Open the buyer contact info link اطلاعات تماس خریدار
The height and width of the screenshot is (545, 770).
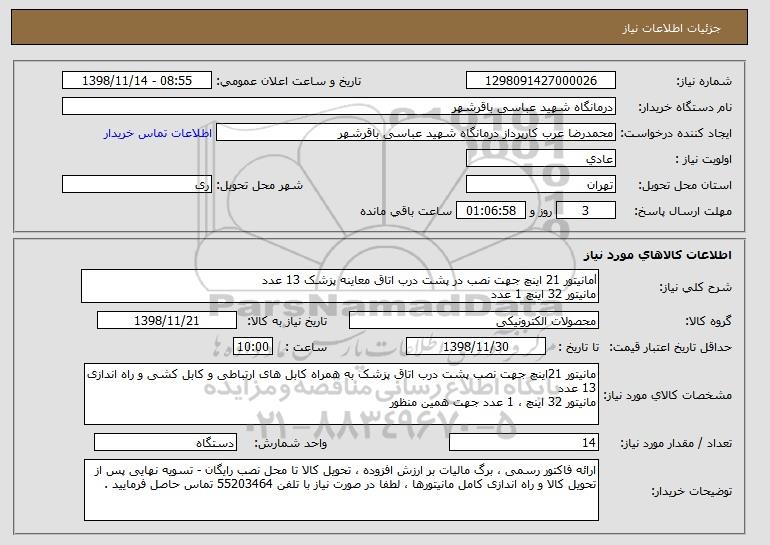(158, 134)
